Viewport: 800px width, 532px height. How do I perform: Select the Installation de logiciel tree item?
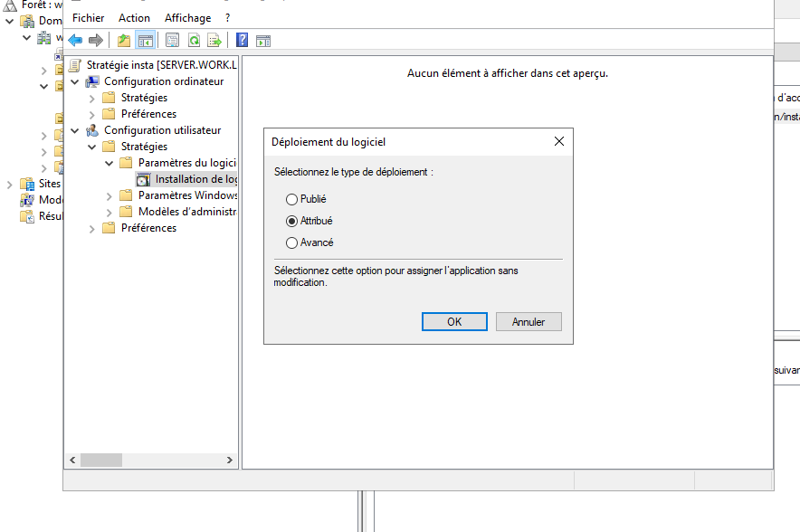click(195, 179)
